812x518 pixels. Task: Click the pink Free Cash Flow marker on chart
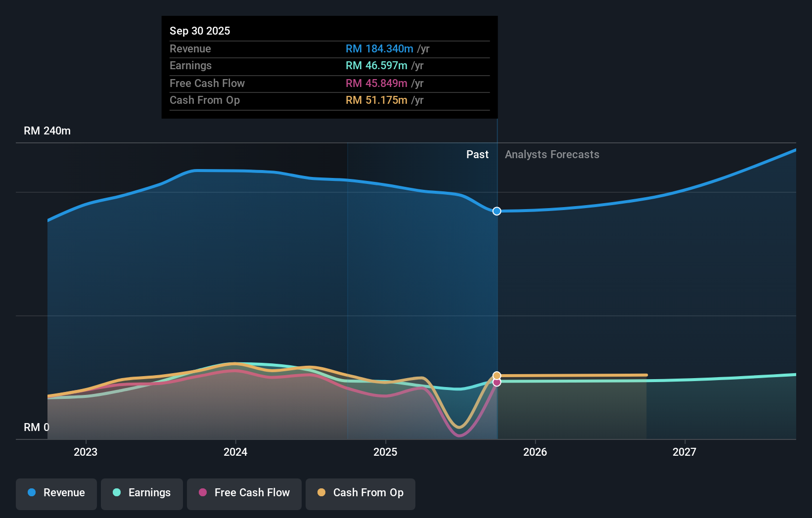click(x=496, y=383)
